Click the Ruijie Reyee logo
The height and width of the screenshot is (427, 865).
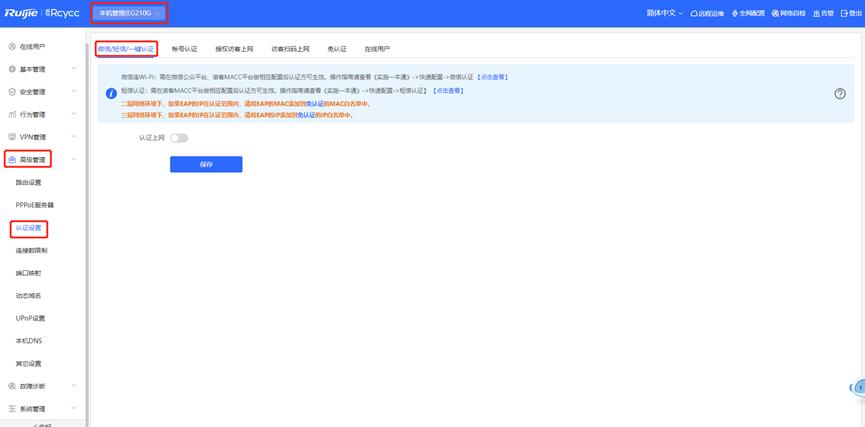click(42, 13)
